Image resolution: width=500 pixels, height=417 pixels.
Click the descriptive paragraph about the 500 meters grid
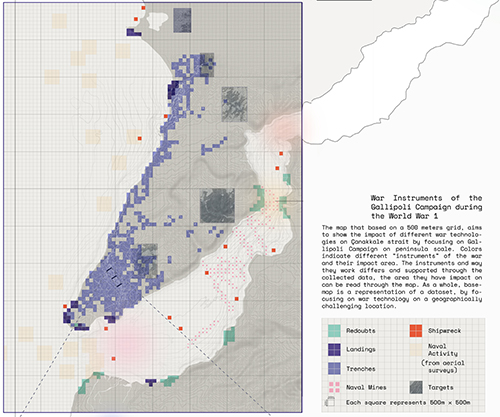pyautogui.click(x=402, y=267)
